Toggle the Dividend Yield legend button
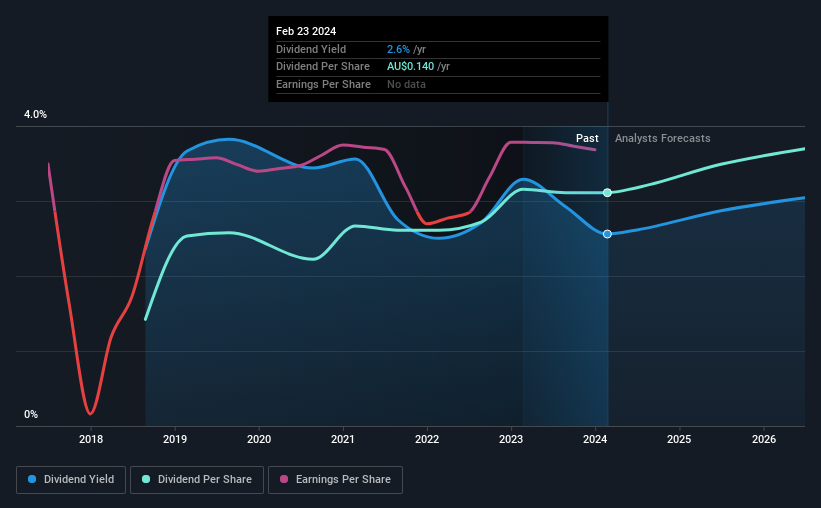 (x=71, y=480)
